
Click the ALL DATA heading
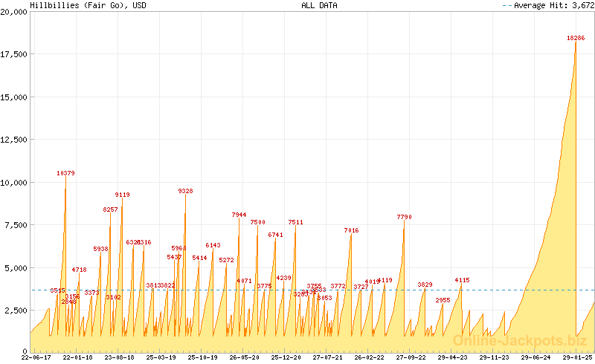(x=319, y=5)
